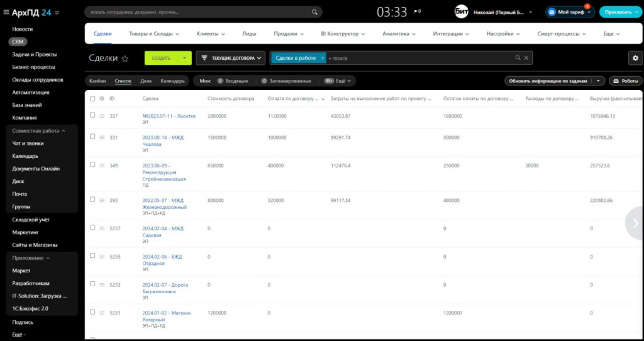The height and width of the screenshot is (341, 644).
Task: Star the Сделки page as favorite
Action: tap(125, 59)
